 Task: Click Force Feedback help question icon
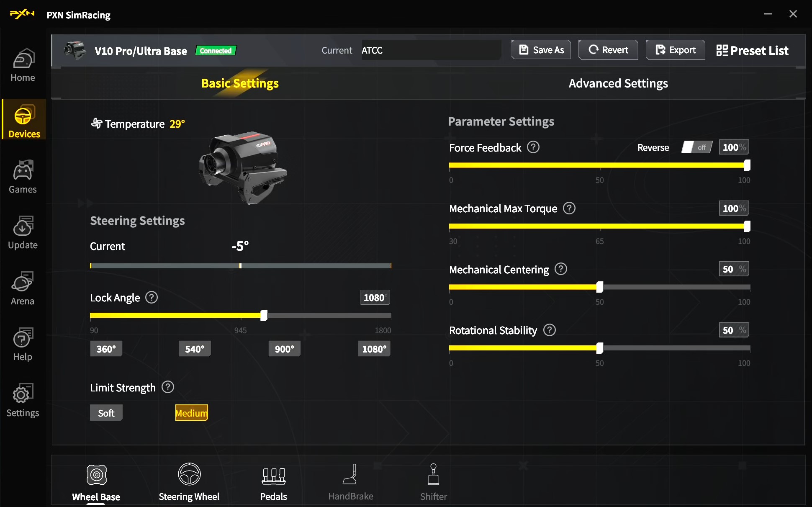tap(533, 147)
